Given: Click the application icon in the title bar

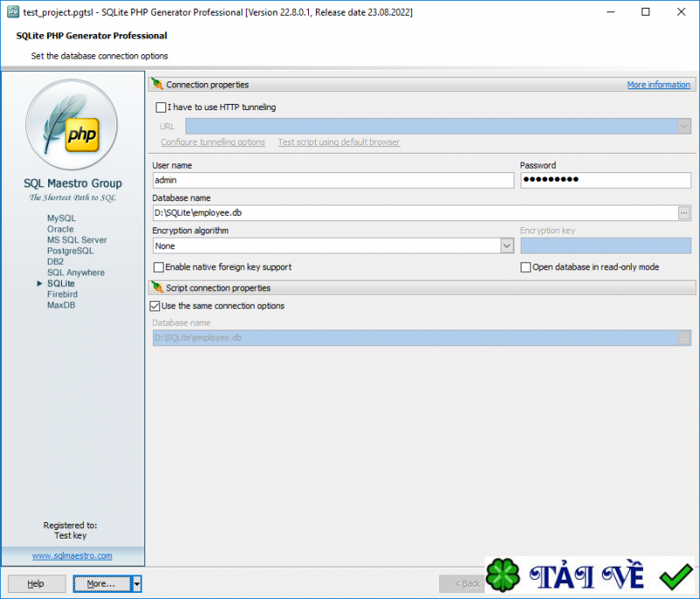Looking at the screenshot, I should (x=11, y=12).
